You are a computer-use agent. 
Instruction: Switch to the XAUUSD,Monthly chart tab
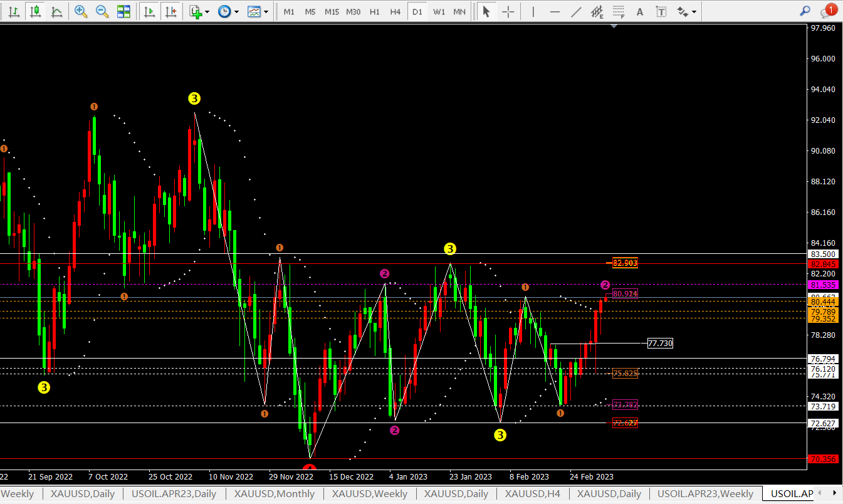[x=275, y=494]
